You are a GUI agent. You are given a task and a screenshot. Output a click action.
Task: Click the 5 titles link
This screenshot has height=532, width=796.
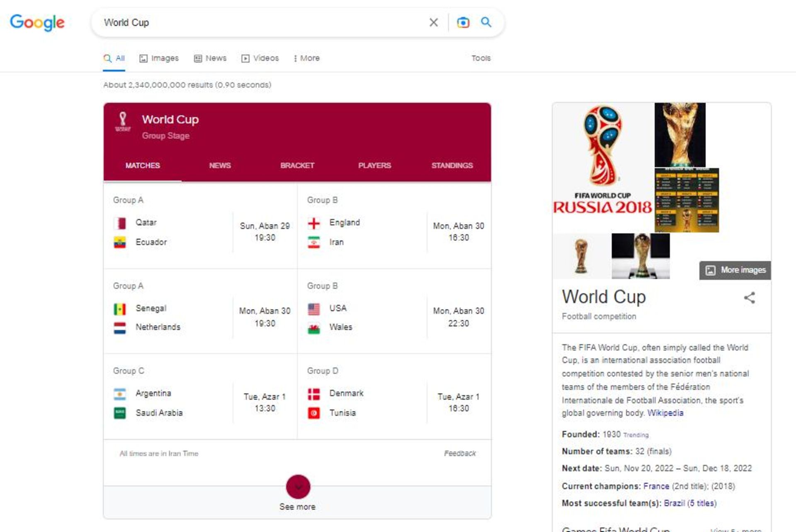pos(701,503)
